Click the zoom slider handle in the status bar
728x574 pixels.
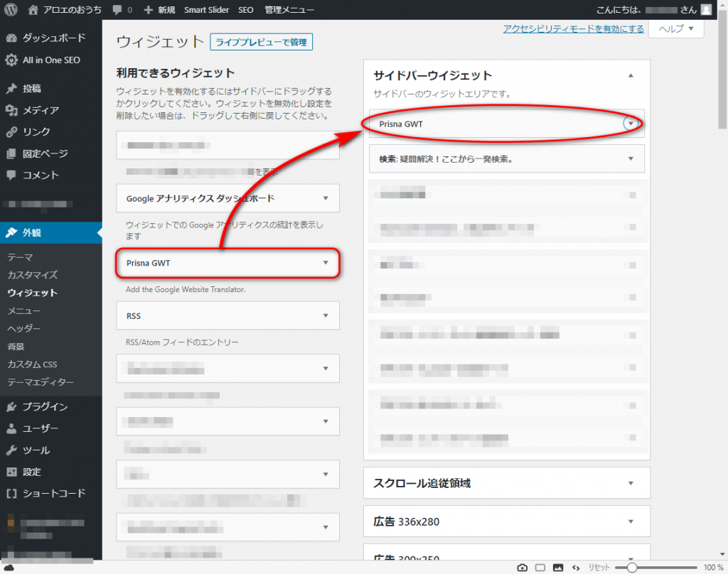point(631,568)
